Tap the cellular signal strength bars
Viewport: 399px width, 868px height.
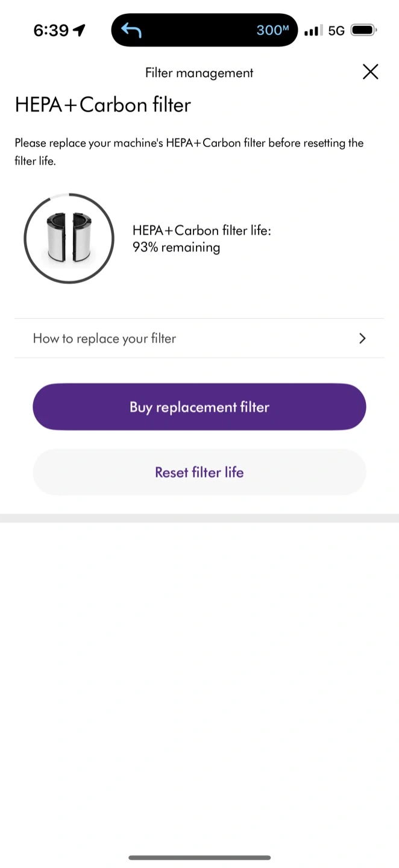click(x=311, y=30)
